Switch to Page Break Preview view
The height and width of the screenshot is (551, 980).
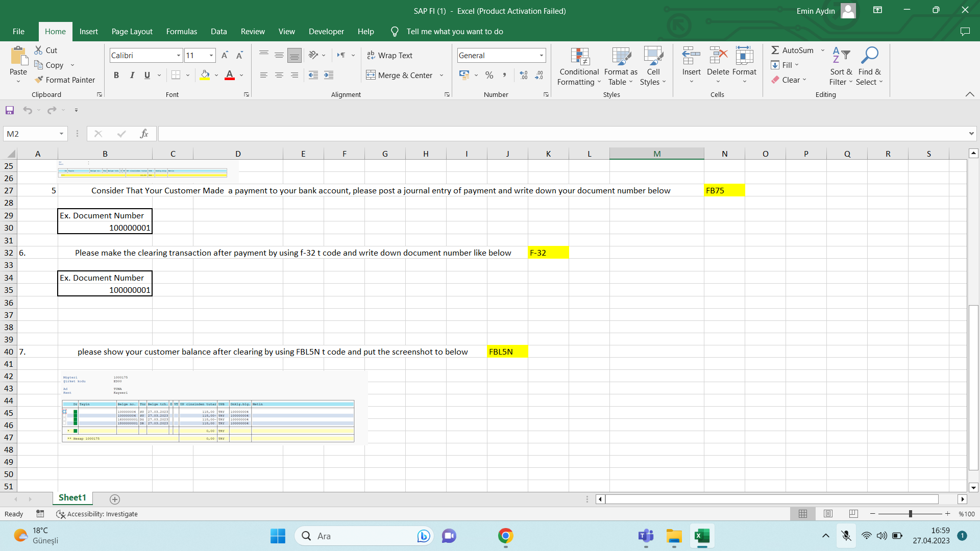tap(853, 514)
